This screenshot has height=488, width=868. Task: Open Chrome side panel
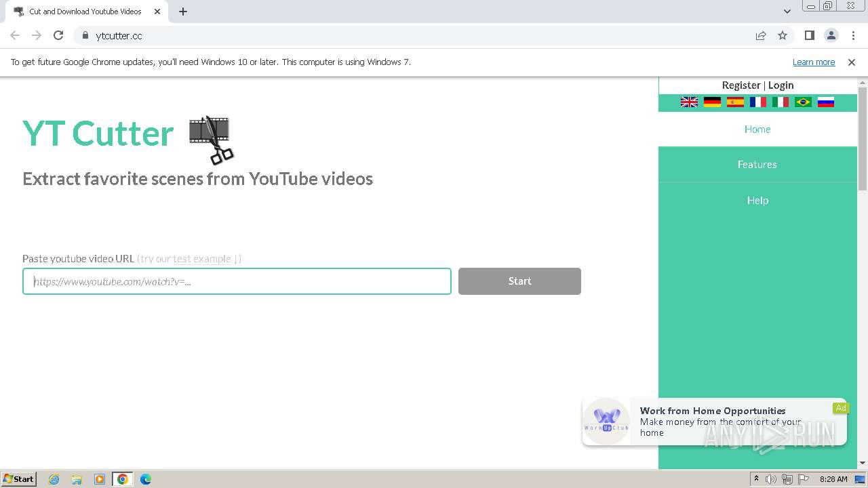coord(809,35)
